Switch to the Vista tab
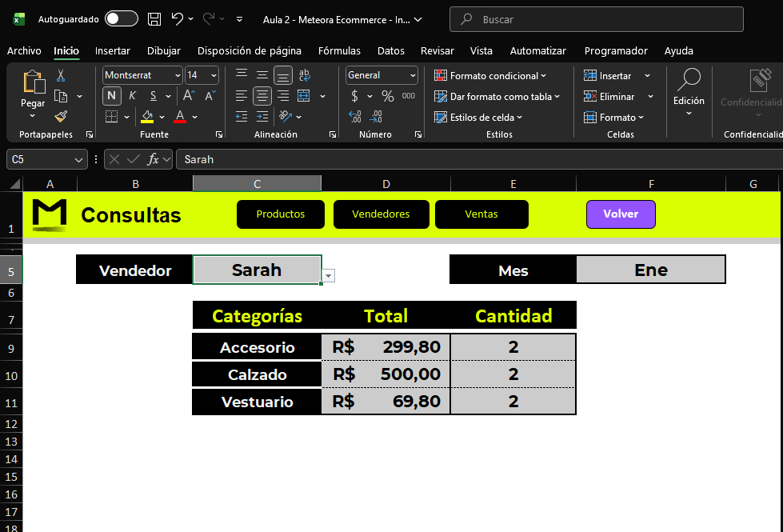This screenshot has width=783, height=532. (x=481, y=51)
